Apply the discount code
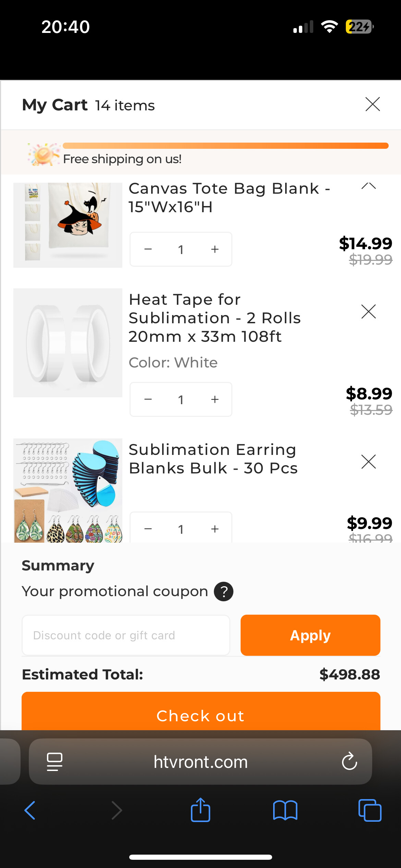 [x=310, y=635]
